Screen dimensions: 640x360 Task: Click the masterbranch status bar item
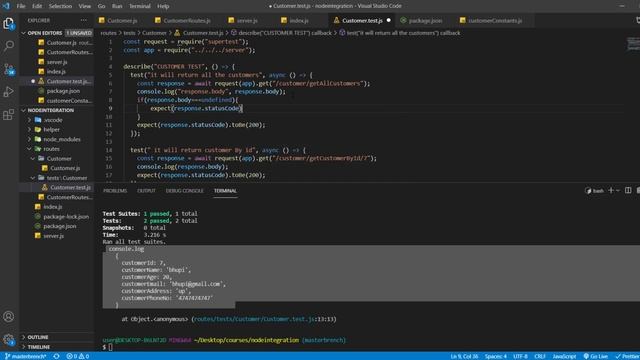click(26, 356)
